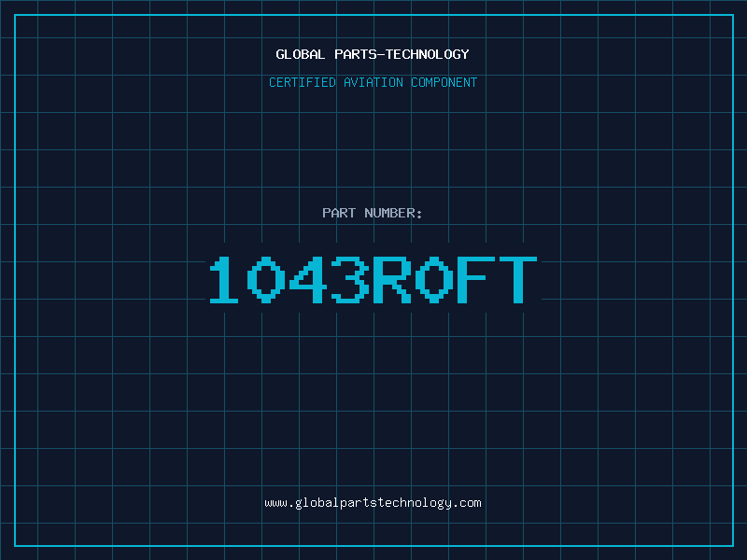Click the website link www.globalpartstechnology.com

pos(373,503)
